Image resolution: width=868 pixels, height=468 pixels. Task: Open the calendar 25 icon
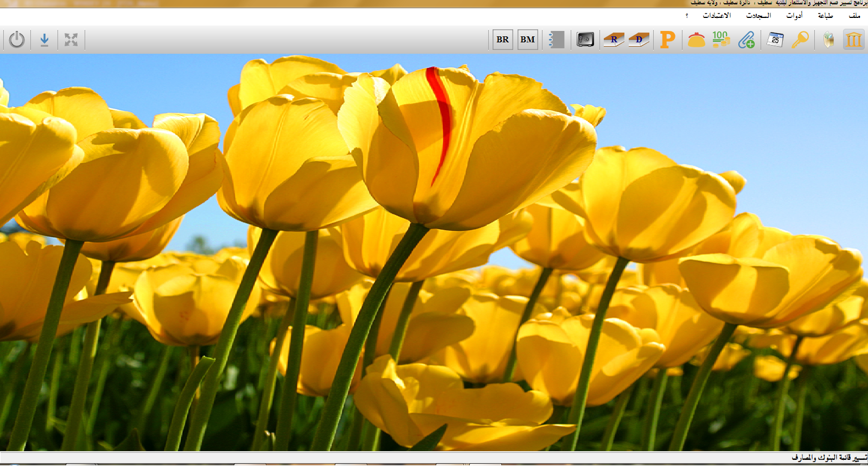pyautogui.click(x=775, y=40)
